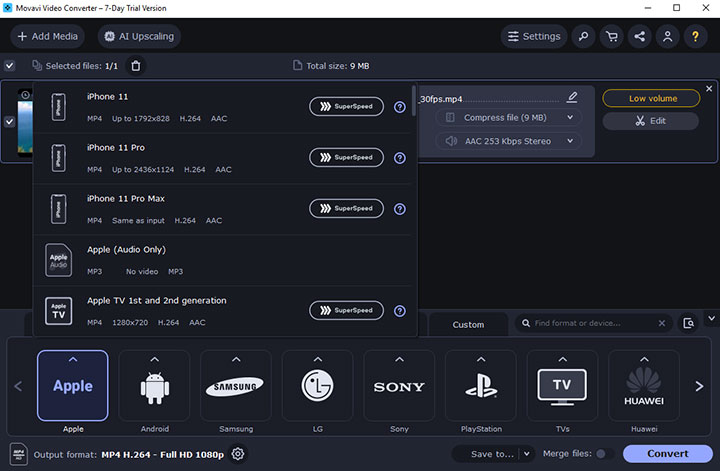
Task: Expand the PlayStation device category
Action: (x=481, y=386)
